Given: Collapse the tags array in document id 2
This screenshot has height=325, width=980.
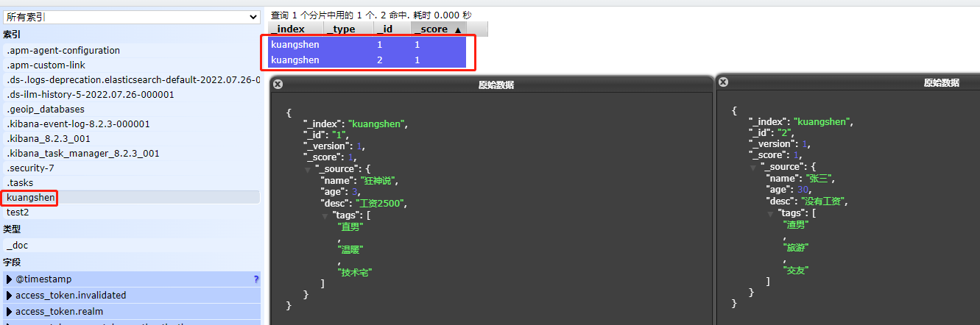Looking at the screenshot, I should [x=772, y=213].
